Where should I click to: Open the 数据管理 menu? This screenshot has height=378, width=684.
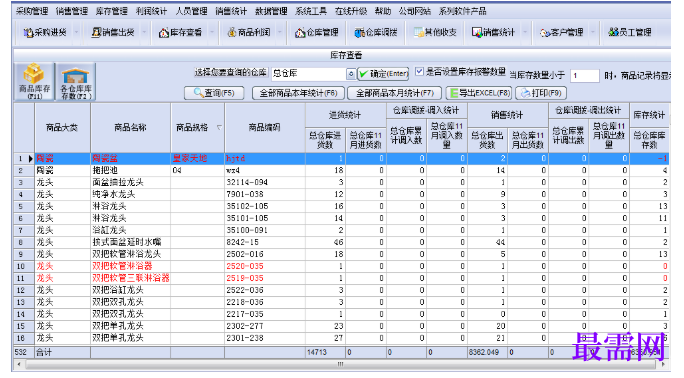[x=271, y=11]
